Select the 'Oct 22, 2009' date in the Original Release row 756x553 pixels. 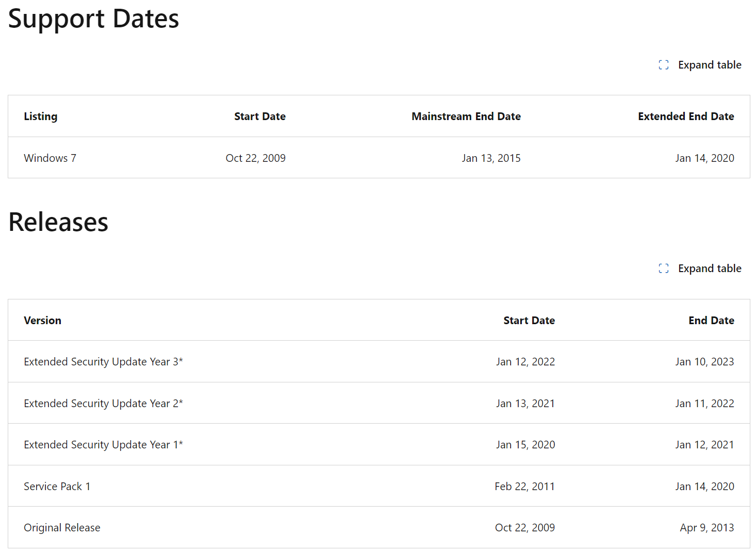coord(525,528)
